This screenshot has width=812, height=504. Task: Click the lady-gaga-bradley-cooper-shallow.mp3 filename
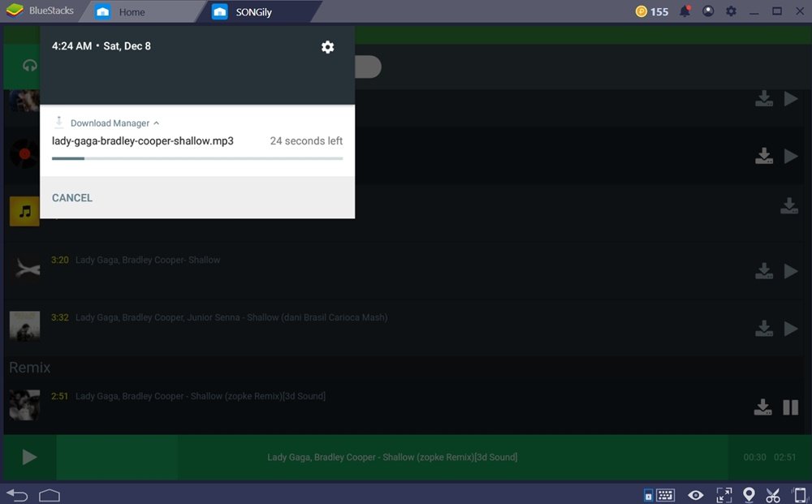[142, 140]
